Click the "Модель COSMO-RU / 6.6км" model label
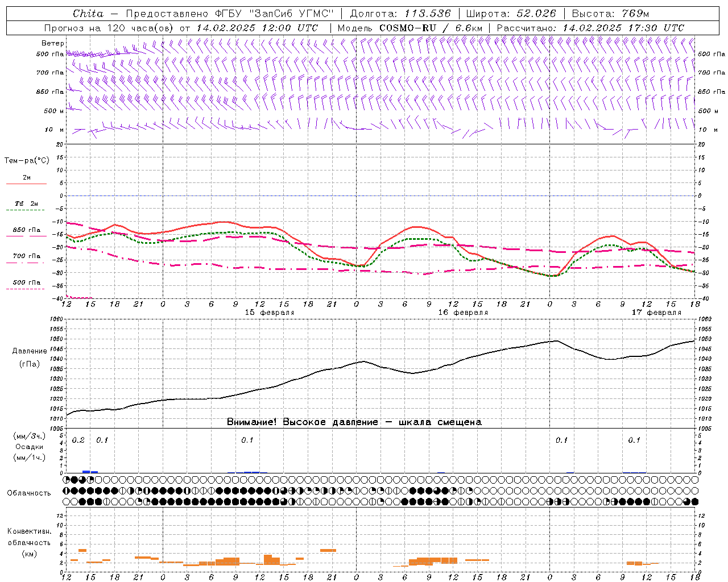 [x=410, y=28]
